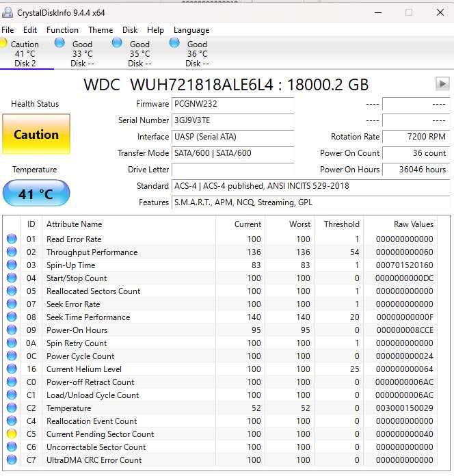Click status orb for Reallocation Event Count

12,421
